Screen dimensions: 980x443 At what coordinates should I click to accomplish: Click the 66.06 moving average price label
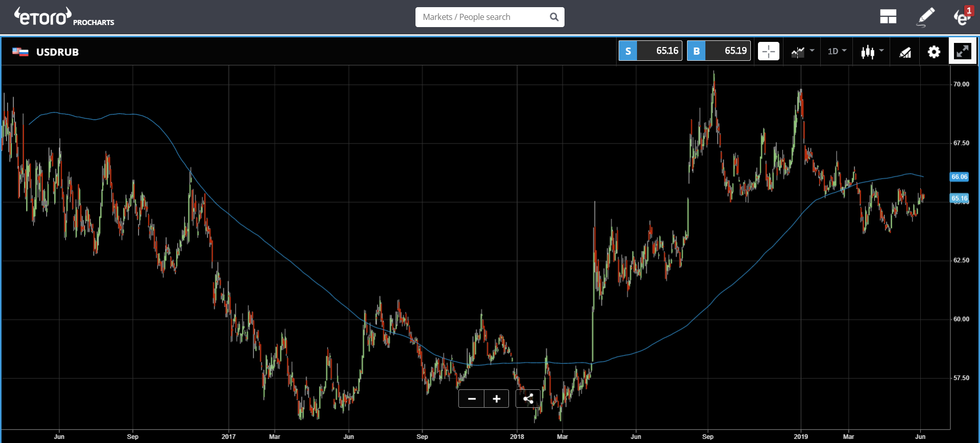(959, 177)
